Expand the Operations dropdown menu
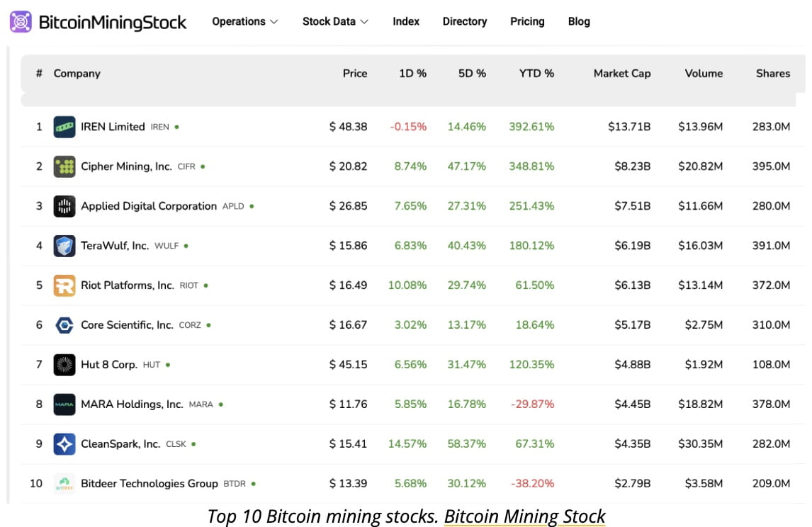The width and height of the screenshot is (812, 527). tap(245, 21)
